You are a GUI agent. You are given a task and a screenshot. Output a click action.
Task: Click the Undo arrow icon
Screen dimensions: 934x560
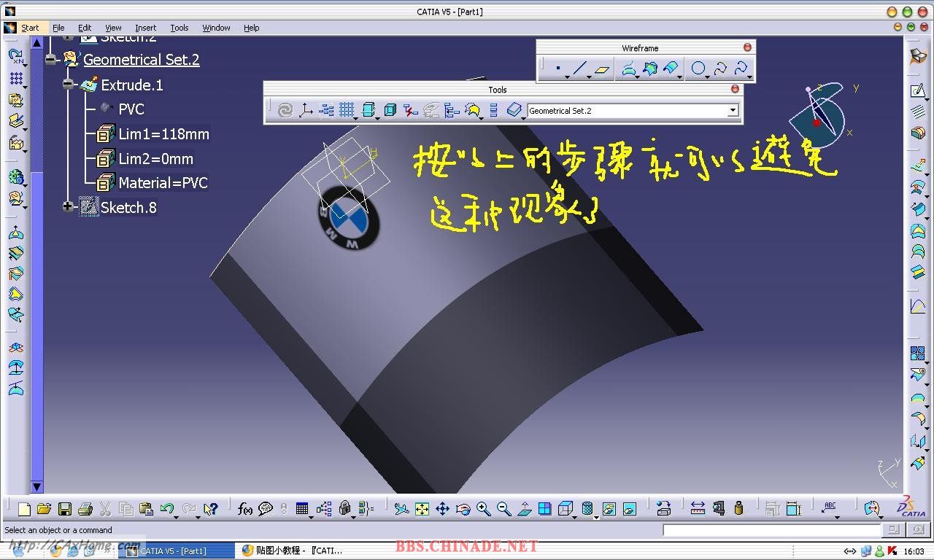click(166, 509)
